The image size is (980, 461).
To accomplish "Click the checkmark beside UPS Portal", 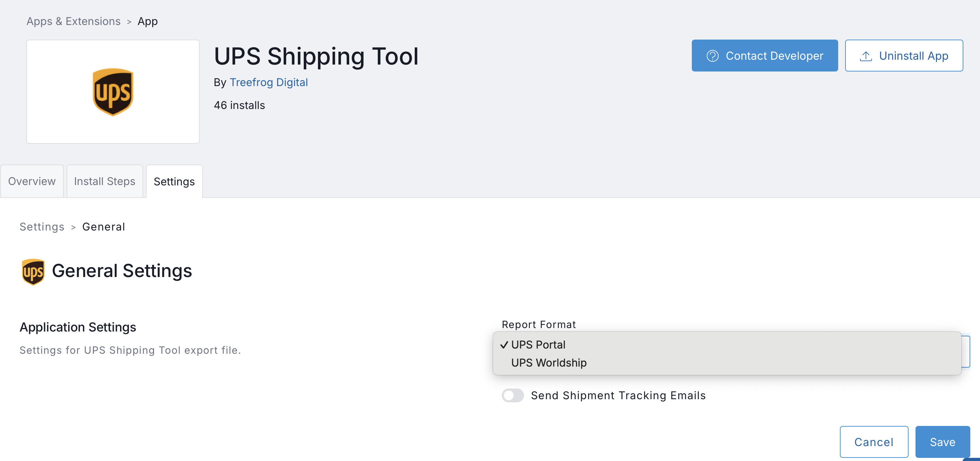I will 504,344.
